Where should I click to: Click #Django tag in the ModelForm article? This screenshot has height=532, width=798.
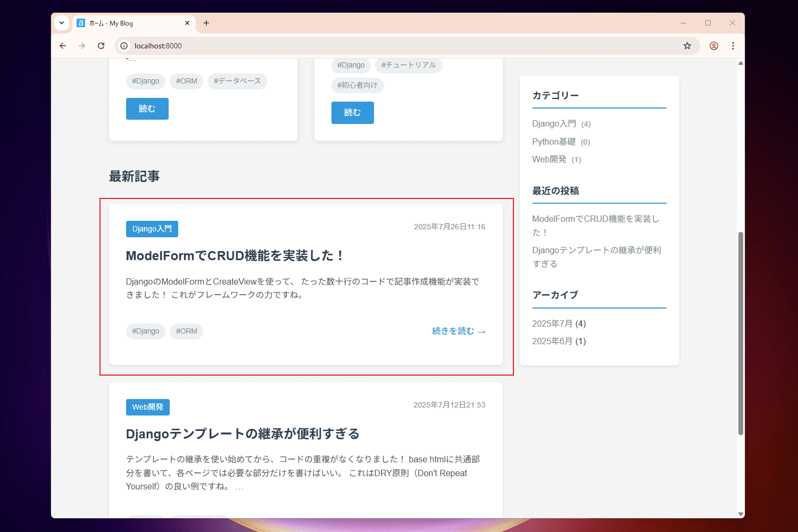(x=146, y=331)
